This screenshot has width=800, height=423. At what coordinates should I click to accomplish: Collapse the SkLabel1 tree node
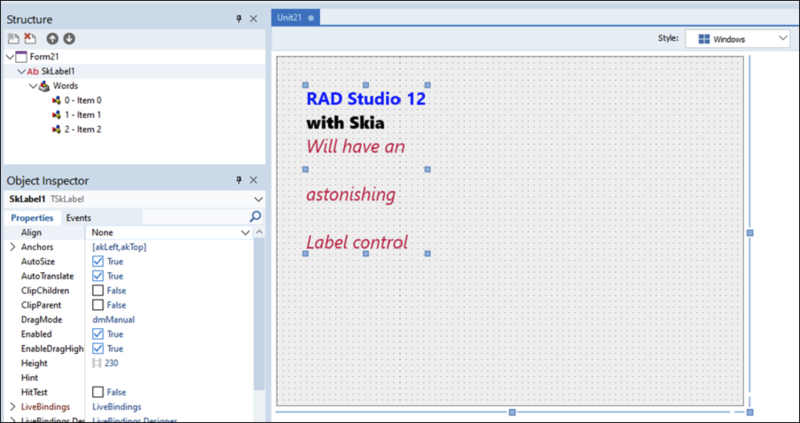[x=21, y=71]
